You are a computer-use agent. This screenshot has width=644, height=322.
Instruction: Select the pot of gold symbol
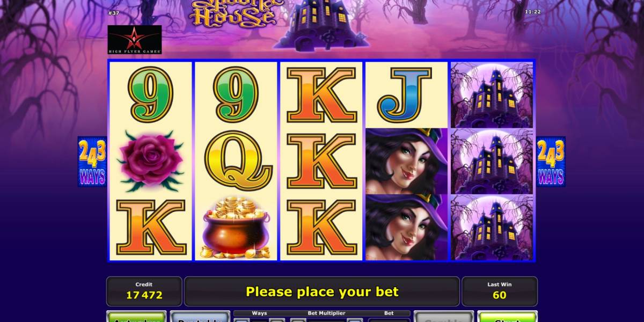[236, 228]
